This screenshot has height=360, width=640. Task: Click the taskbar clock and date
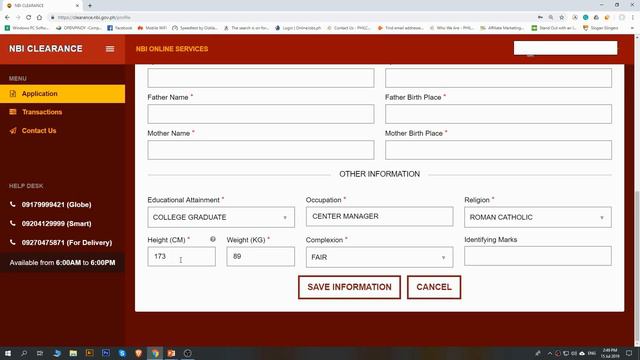tap(610, 353)
